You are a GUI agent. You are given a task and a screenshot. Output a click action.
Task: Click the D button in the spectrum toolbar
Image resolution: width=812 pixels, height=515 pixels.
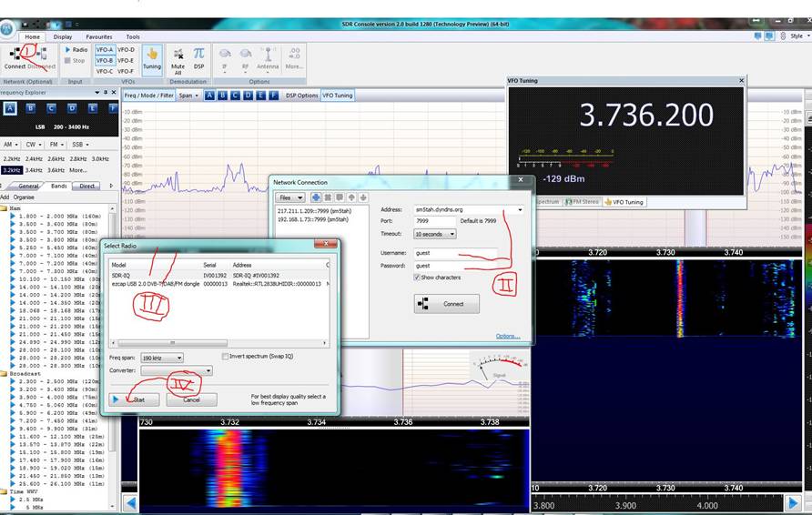(x=248, y=96)
